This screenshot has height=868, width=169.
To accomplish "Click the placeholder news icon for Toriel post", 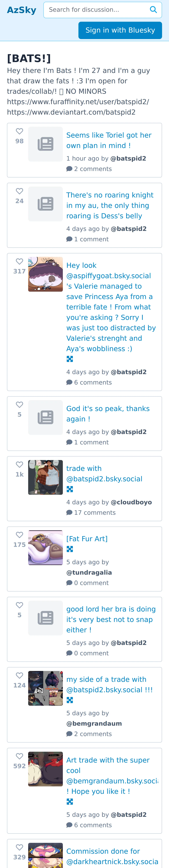I will coord(45,144).
